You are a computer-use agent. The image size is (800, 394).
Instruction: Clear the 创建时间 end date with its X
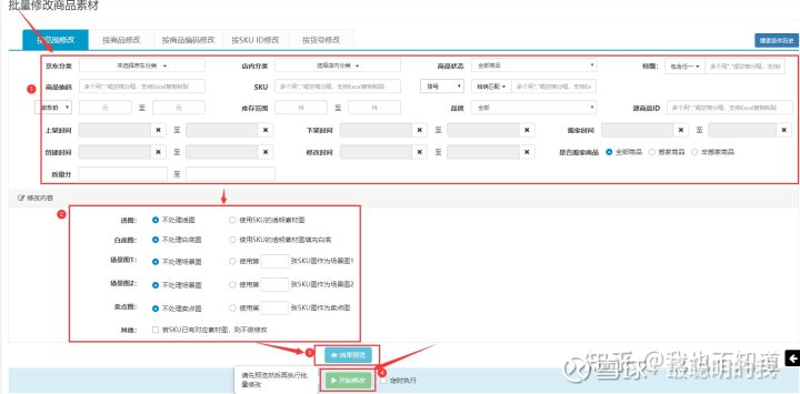(265, 152)
